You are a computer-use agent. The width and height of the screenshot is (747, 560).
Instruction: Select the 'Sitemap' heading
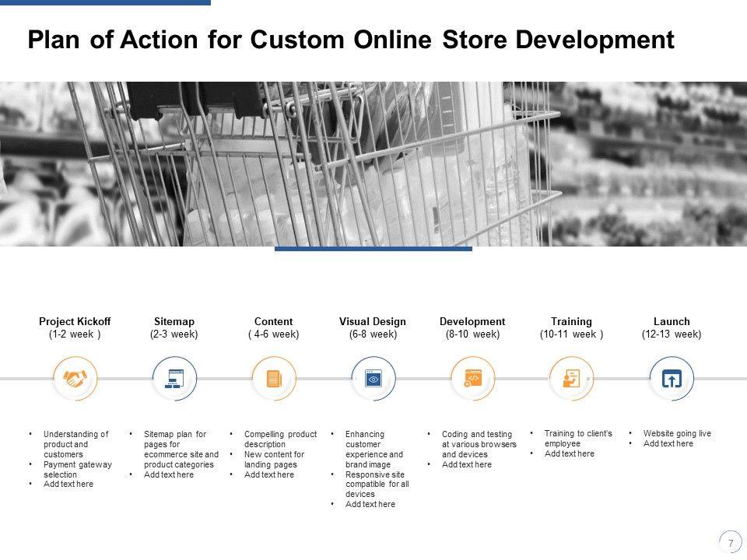(174, 321)
